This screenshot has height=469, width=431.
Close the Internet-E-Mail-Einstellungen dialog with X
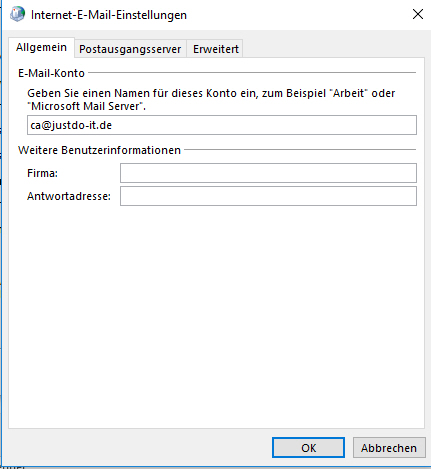click(418, 14)
